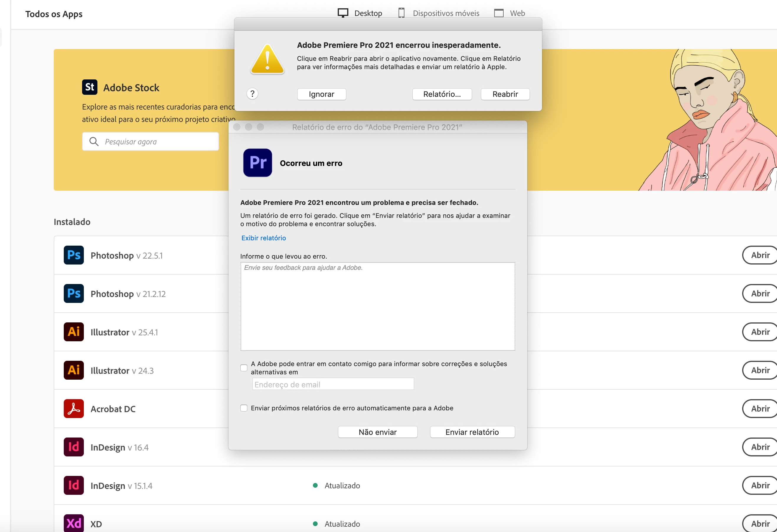This screenshot has height=532, width=777.
Task: Click the XD app icon
Action: pyautogui.click(x=74, y=523)
